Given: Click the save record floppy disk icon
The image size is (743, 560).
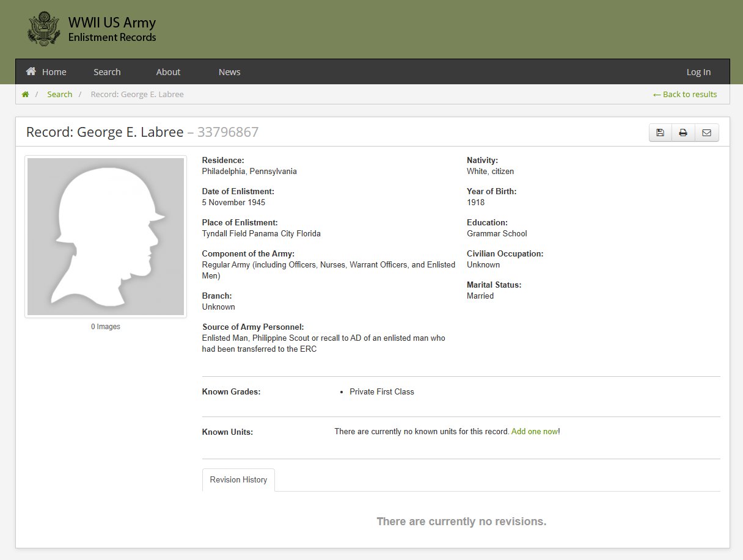Looking at the screenshot, I should (x=660, y=133).
